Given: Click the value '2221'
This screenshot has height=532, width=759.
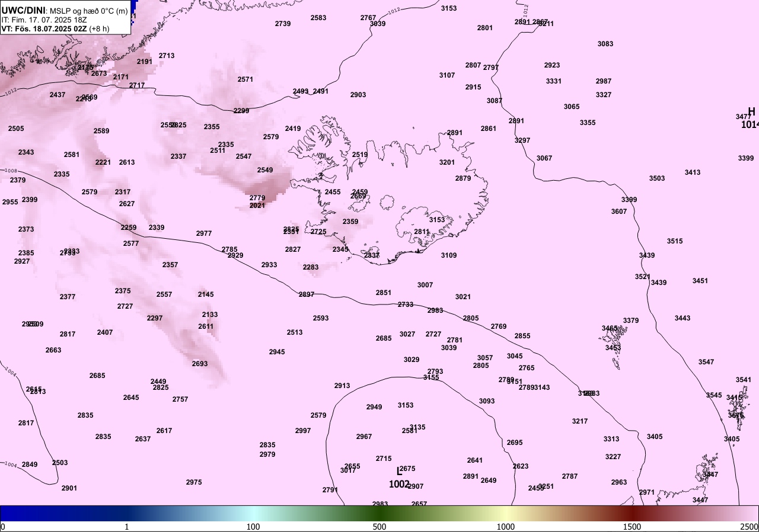Looking at the screenshot, I should [103, 162].
